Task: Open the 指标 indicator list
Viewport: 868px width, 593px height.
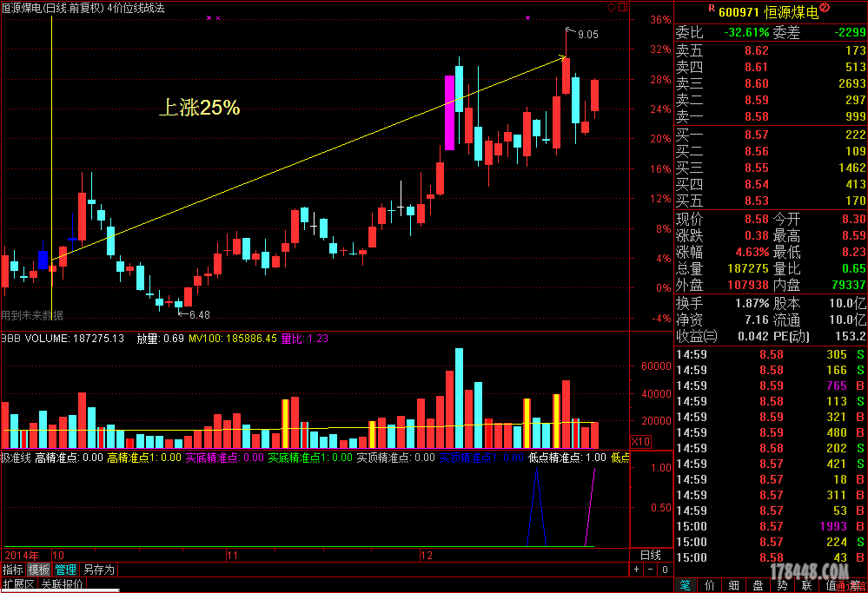Action: [x=13, y=570]
